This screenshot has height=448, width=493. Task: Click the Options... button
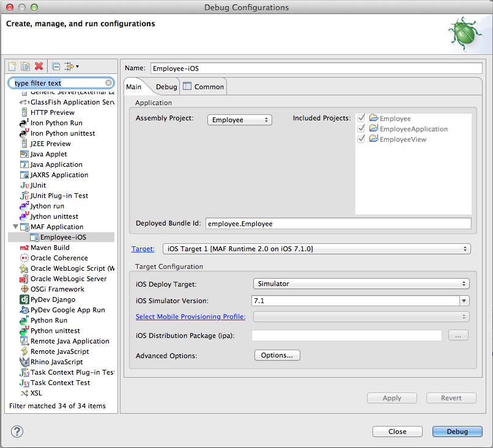click(x=277, y=355)
